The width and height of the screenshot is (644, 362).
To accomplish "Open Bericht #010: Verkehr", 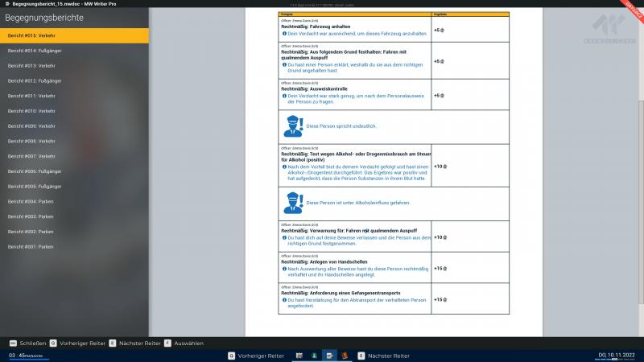I will pos(74,111).
